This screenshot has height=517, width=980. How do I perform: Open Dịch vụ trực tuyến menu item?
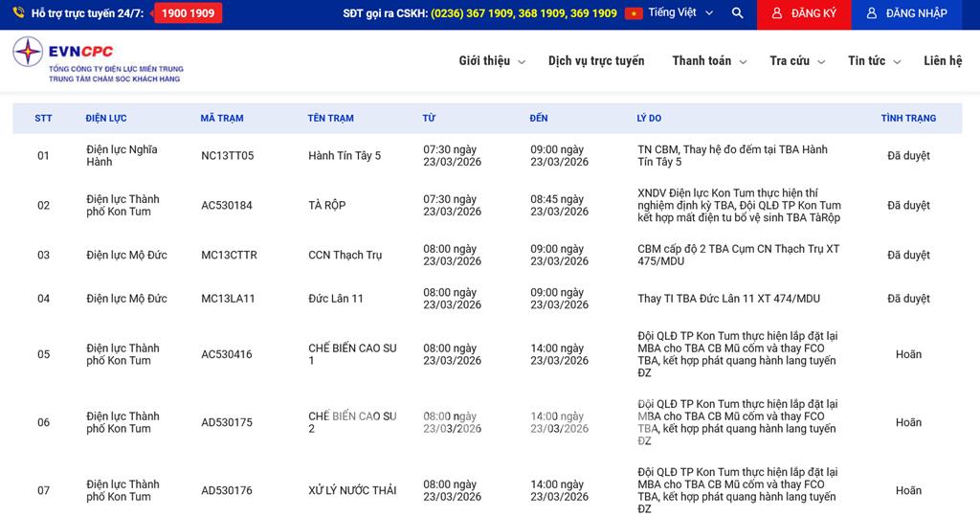[596, 61]
